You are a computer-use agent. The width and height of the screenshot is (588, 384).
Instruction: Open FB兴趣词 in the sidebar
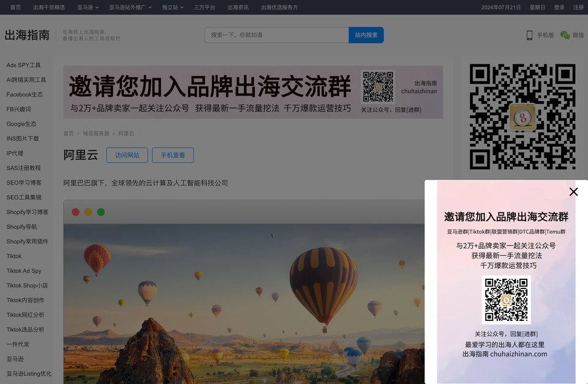(18, 109)
